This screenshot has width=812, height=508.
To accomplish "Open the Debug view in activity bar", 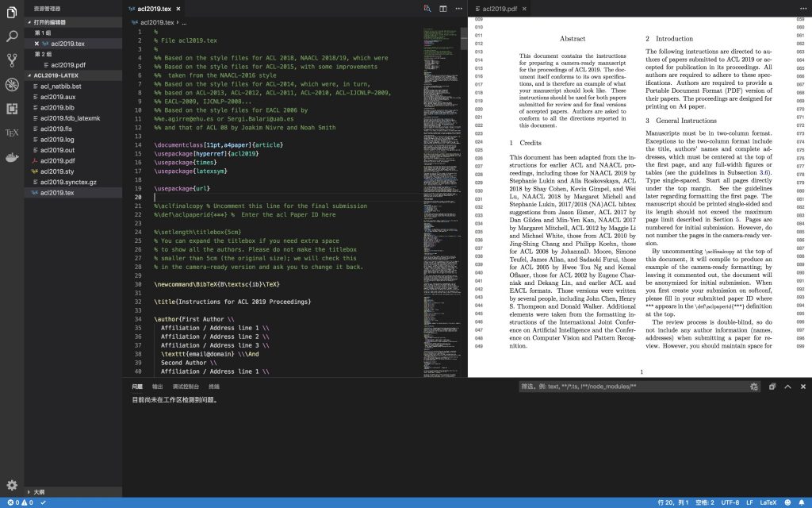I will (11, 84).
